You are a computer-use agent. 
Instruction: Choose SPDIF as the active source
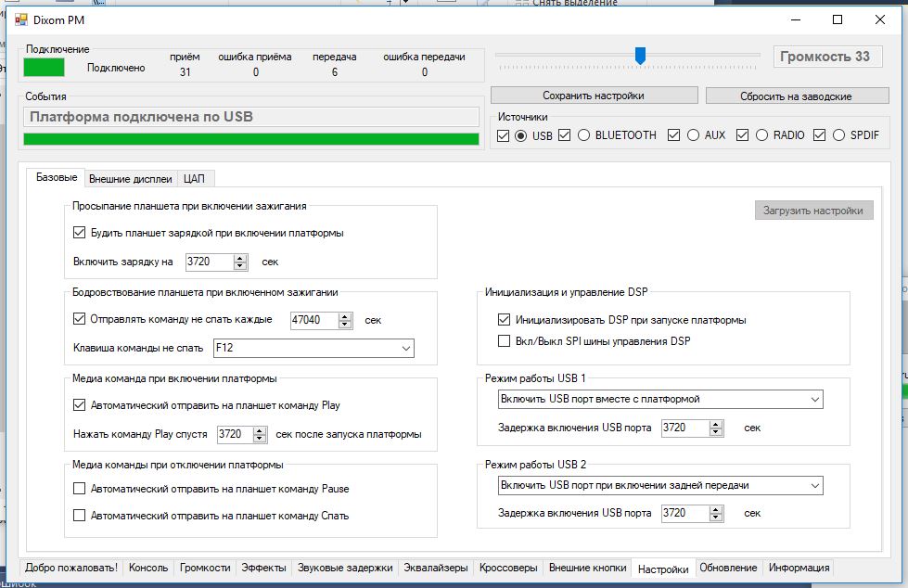[x=838, y=135]
